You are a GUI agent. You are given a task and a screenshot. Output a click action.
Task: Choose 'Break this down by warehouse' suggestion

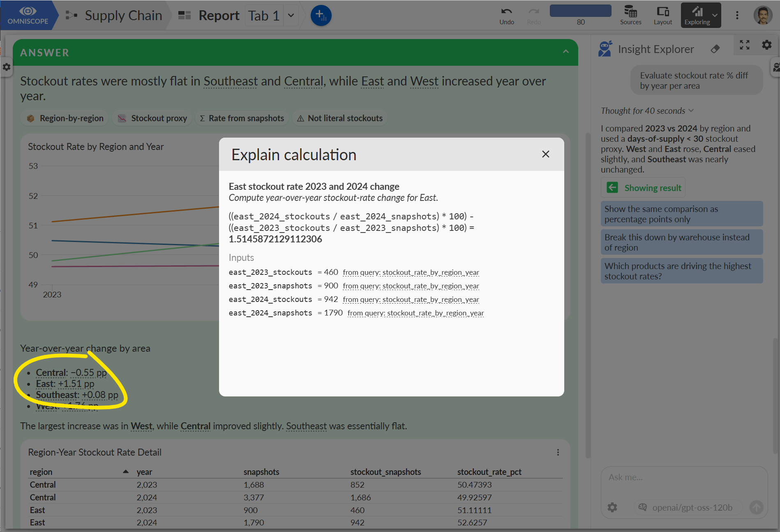click(x=682, y=242)
